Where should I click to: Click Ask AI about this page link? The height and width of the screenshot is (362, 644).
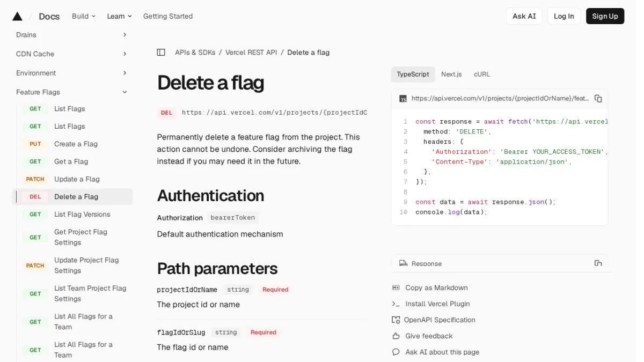[442, 352]
